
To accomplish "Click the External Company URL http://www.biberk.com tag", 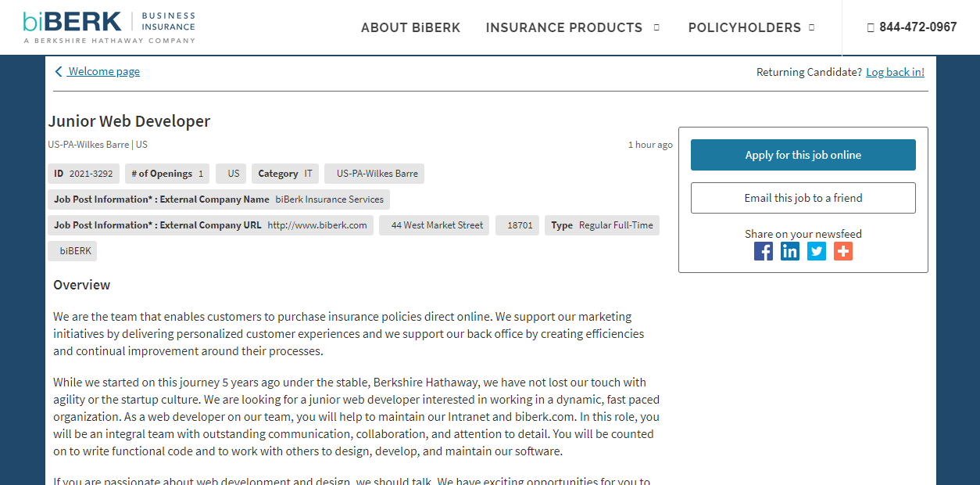I will tap(210, 225).
